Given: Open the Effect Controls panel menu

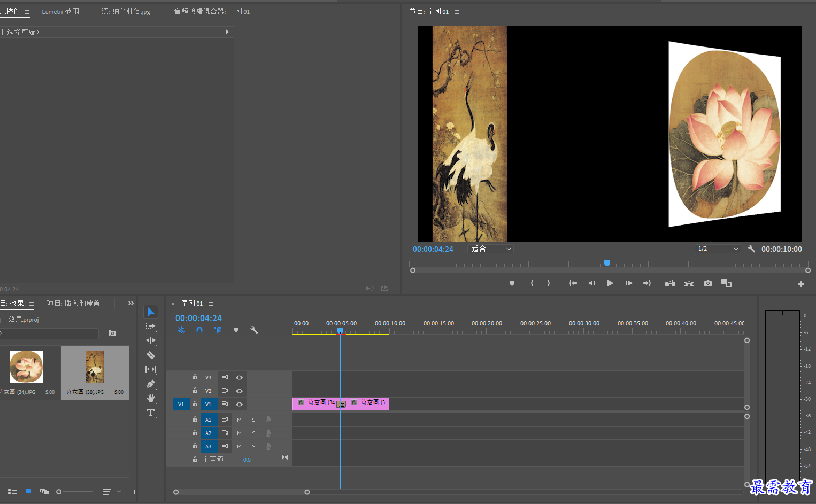Looking at the screenshot, I should (x=27, y=12).
